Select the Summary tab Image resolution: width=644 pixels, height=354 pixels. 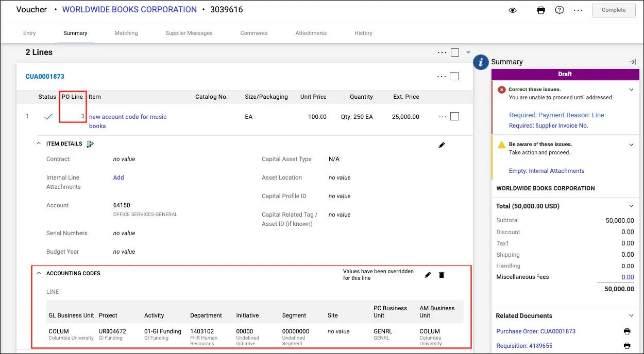click(x=75, y=33)
